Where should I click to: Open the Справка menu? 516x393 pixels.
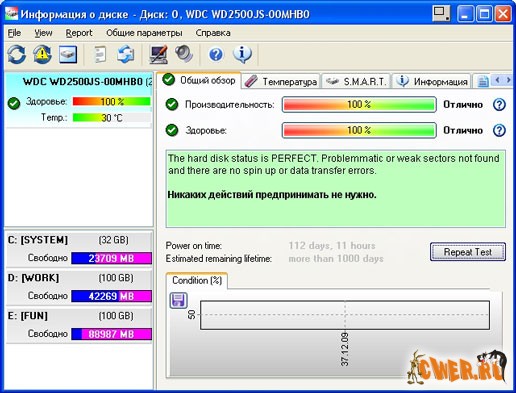[x=213, y=33]
